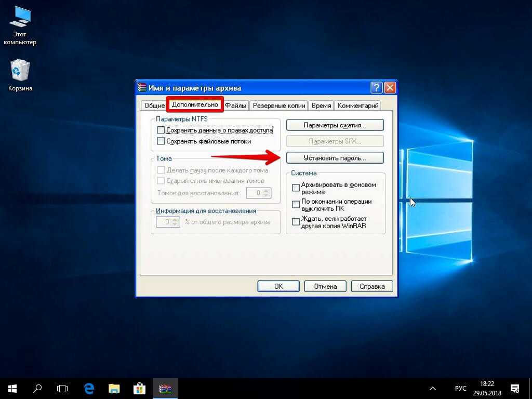The image size is (532, 399).
Task: Open the Windows Start menu
Action: coord(12,389)
